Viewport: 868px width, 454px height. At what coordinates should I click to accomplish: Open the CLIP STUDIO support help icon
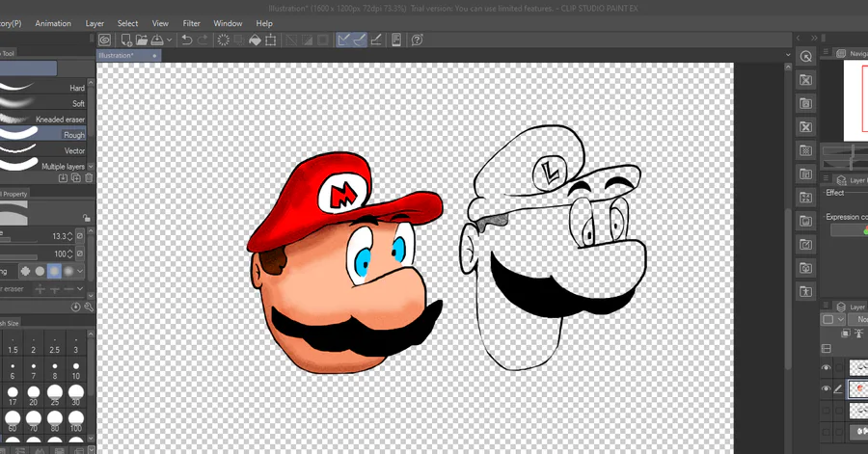[417, 40]
